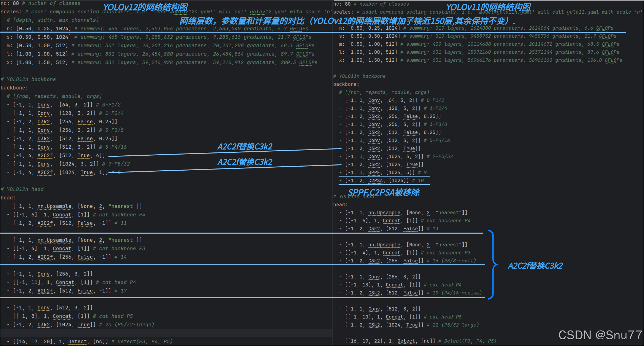644x346 pixels.
Task: Click the YOLOv12 Detect [nc] line
Action: click(x=90, y=341)
